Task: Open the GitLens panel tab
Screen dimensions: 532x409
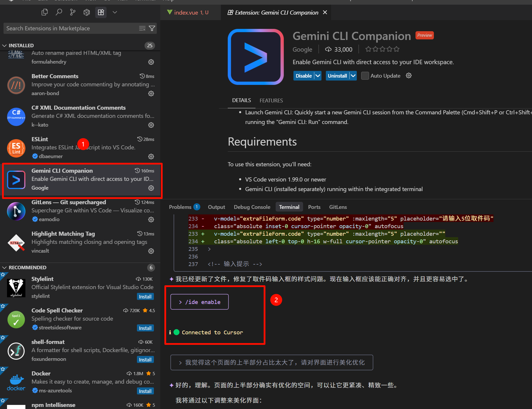Action: tap(338, 207)
